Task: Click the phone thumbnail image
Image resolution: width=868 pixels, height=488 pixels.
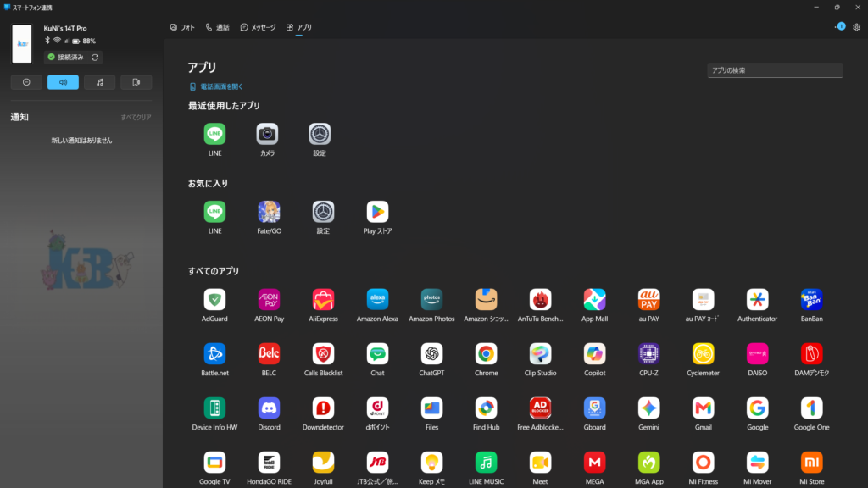Action: (x=21, y=43)
